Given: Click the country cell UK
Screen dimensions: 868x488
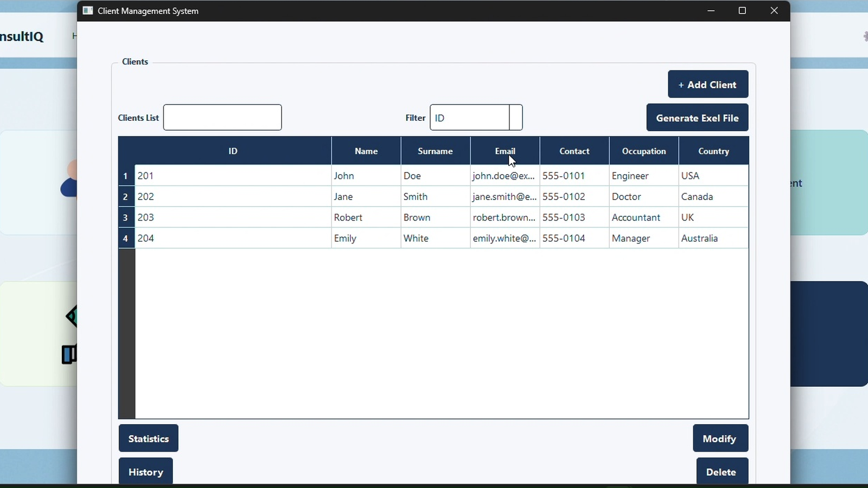Looking at the screenshot, I should [x=713, y=217].
